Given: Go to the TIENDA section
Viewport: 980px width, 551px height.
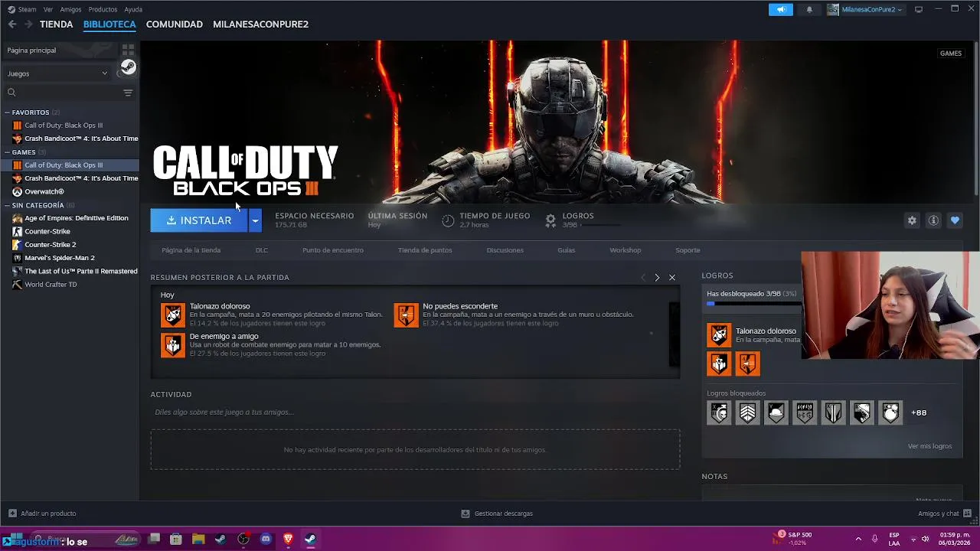Looking at the screenshot, I should (57, 24).
